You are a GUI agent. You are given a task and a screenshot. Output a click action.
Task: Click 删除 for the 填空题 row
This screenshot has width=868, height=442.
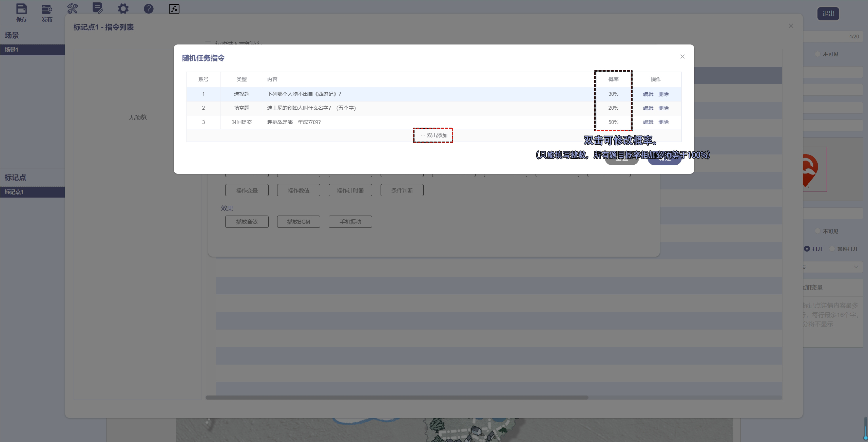[663, 108]
